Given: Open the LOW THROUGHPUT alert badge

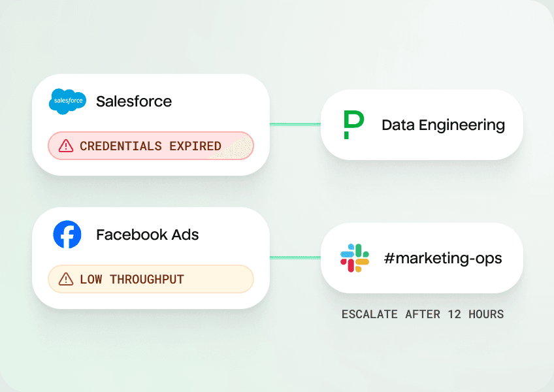Looking at the screenshot, I should click(x=150, y=280).
